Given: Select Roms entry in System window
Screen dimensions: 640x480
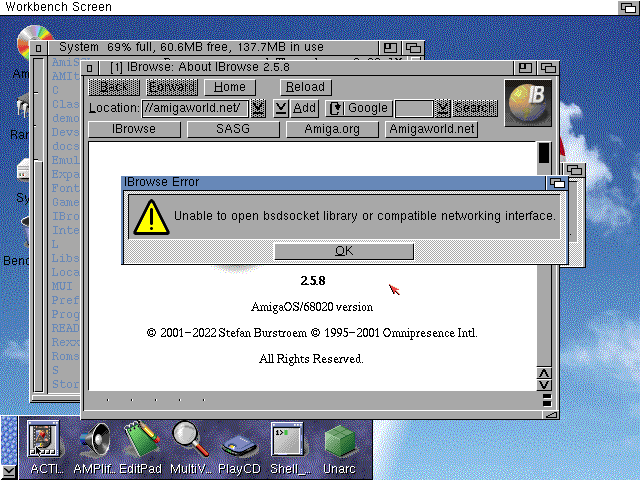Looking at the screenshot, I should pyautogui.click(x=65, y=356).
